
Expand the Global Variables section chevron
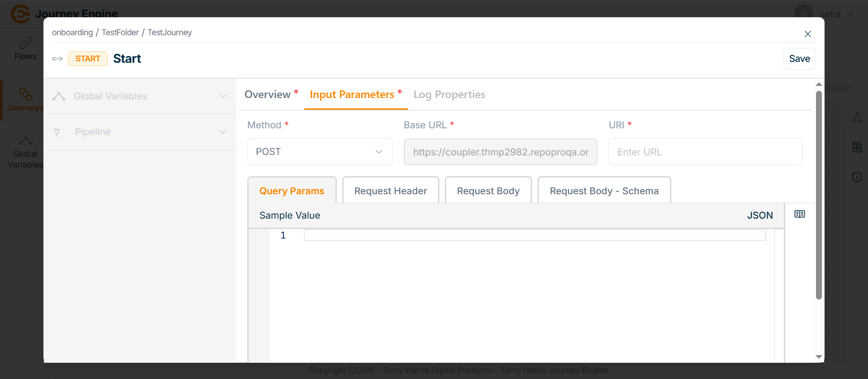pyautogui.click(x=223, y=96)
